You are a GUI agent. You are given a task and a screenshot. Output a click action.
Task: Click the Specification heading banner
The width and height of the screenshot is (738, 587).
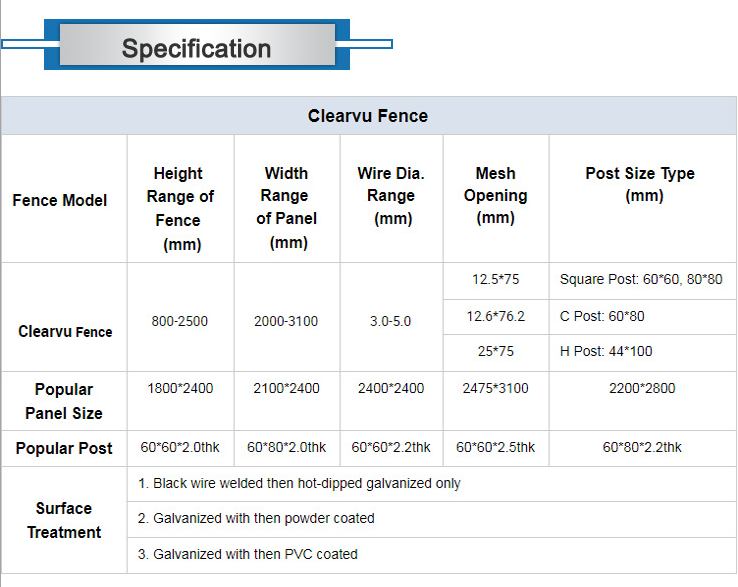pyautogui.click(x=197, y=45)
